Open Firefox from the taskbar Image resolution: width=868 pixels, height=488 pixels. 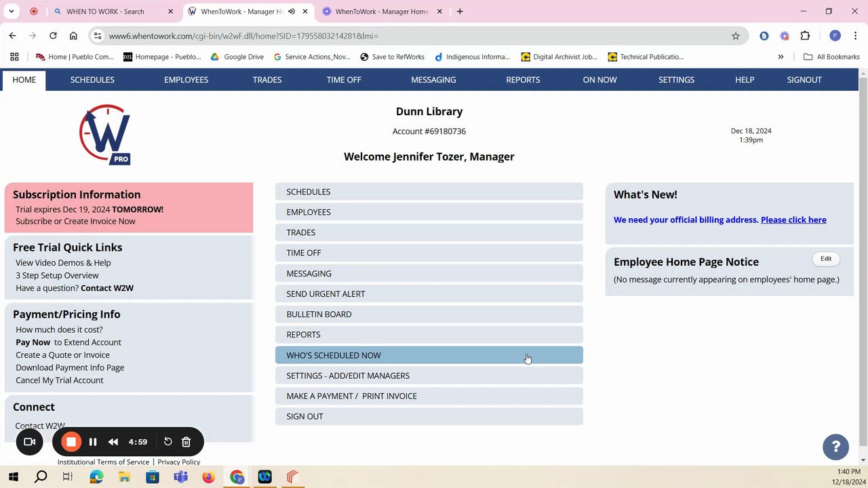pos(208,477)
